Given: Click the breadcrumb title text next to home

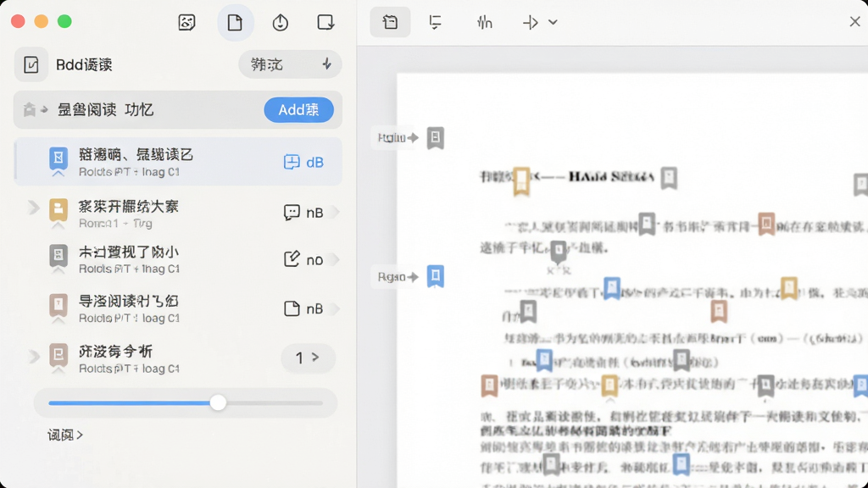Looking at the screenshot, I should (x=105, y=109).
